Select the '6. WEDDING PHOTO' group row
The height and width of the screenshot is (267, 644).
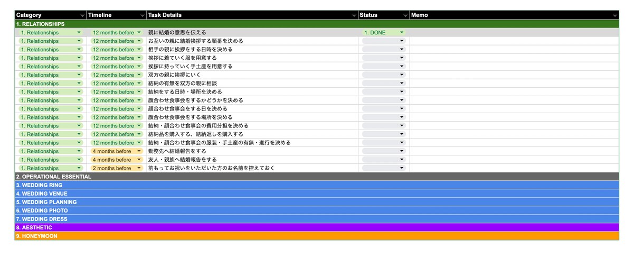click(317, 210)
